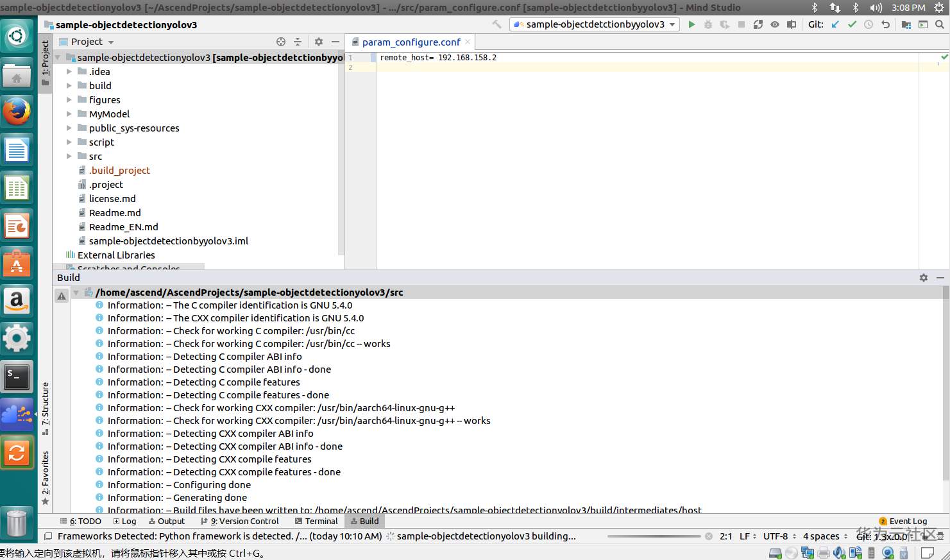Open the Event Log

(x=903, y=522)
